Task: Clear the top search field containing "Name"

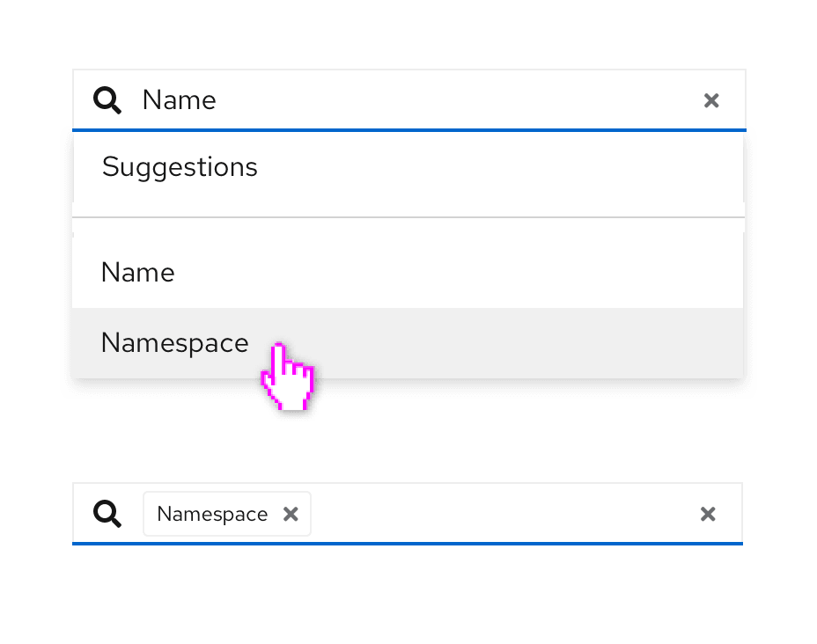Action: click(x=711, y=100)
